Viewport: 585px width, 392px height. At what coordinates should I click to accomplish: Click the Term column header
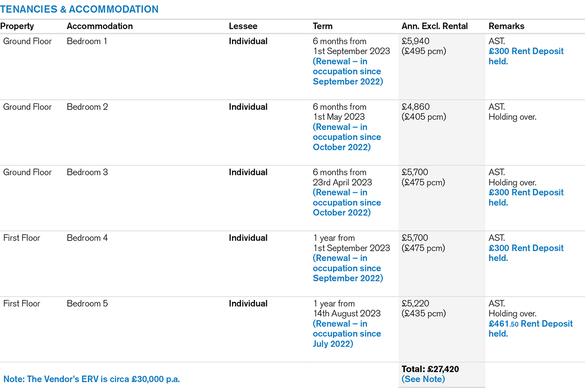(x=323, y=26)
